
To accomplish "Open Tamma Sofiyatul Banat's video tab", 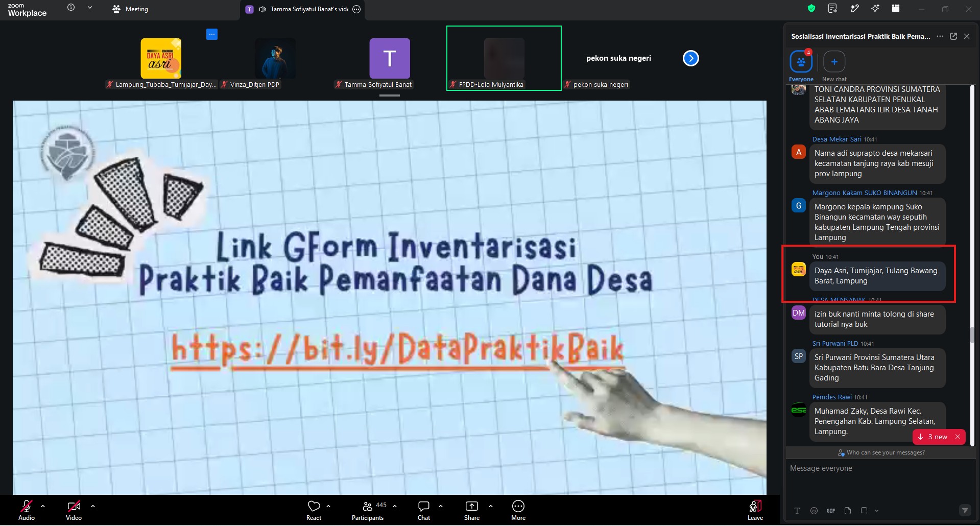I will click(x=303, y=9).
